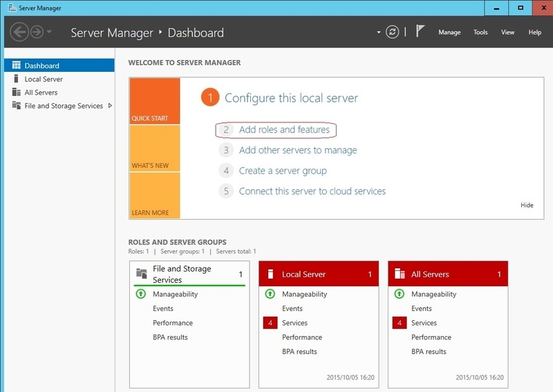Click Server Manager in the header breadcrumb
The image size is (553, 392).
112,32
